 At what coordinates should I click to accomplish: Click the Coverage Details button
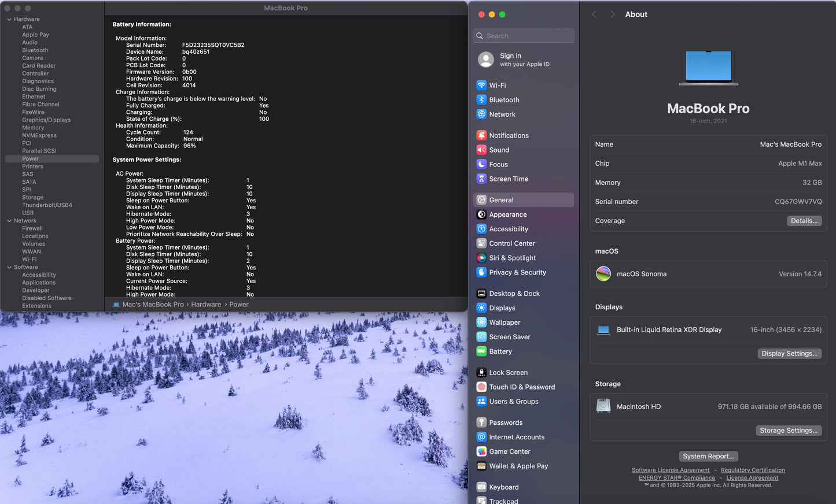tap(804, 221)
